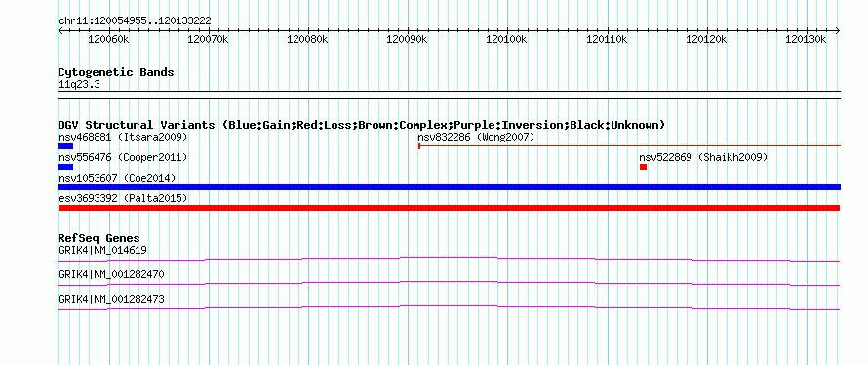The width and height of the screenshot is (868, 365).
Task: Click the DGV Structural Variants track title
Action: point(362,125)
